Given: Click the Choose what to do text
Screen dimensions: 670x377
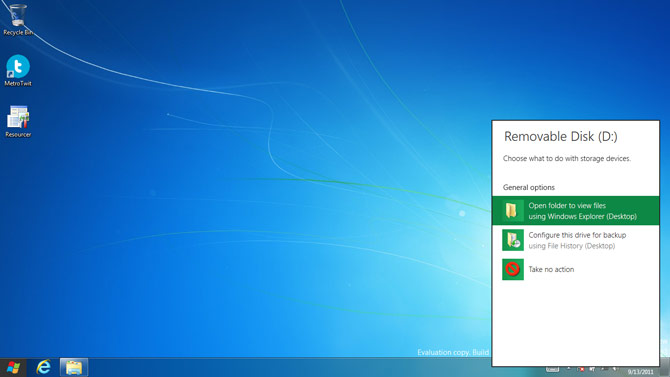Looking at the screenshot, I should [567, 159].
